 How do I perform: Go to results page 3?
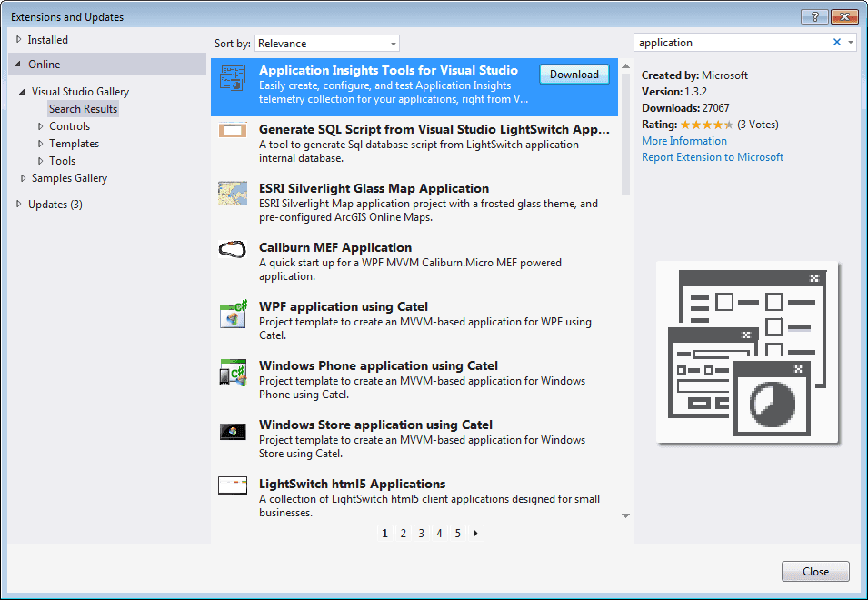tap(422, 534)
